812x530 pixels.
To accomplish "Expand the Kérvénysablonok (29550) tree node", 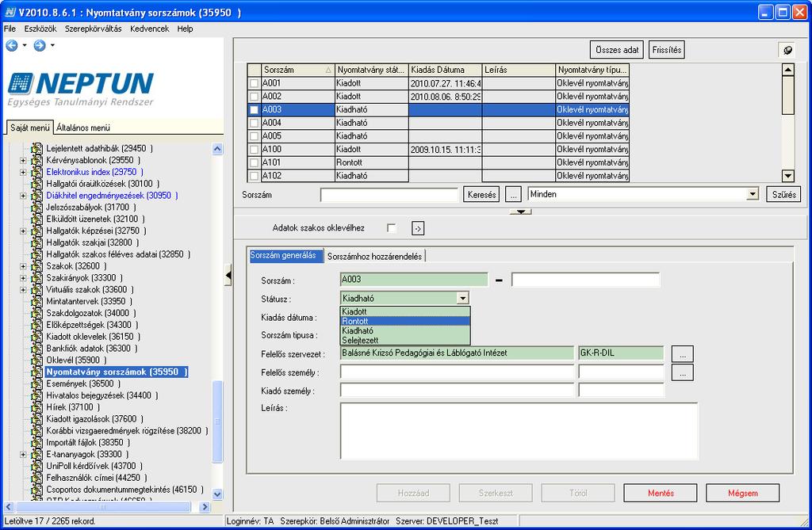I will [x=23, y=160].
